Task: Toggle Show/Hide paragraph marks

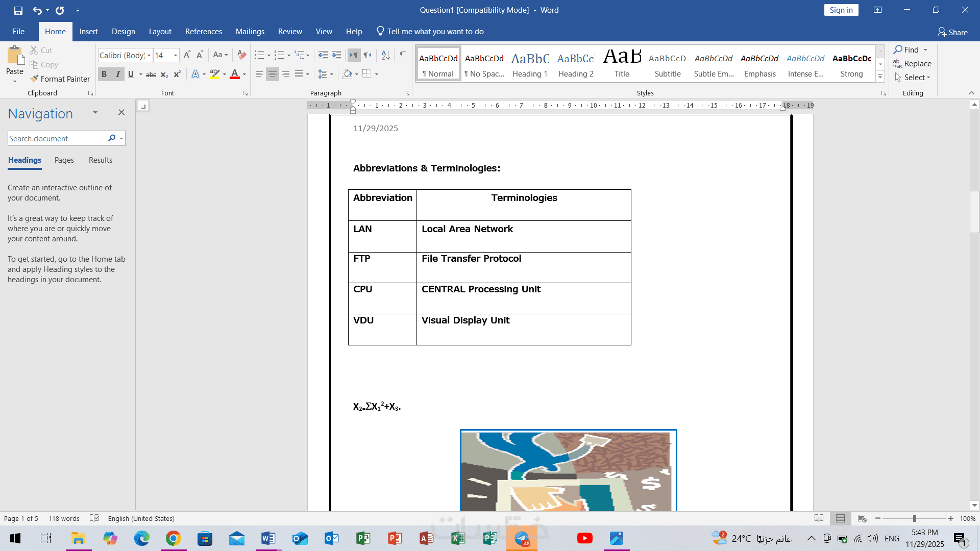Action: click(x=403, y=55)
